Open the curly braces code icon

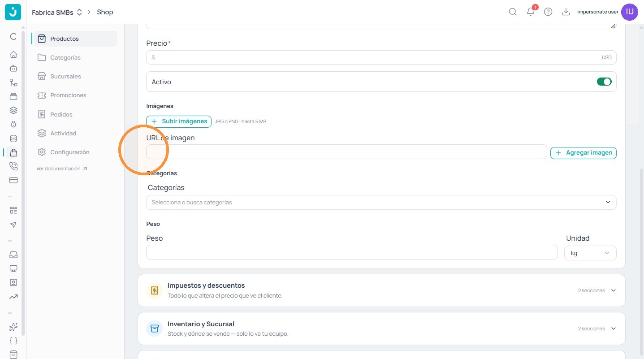click(13, 341)
